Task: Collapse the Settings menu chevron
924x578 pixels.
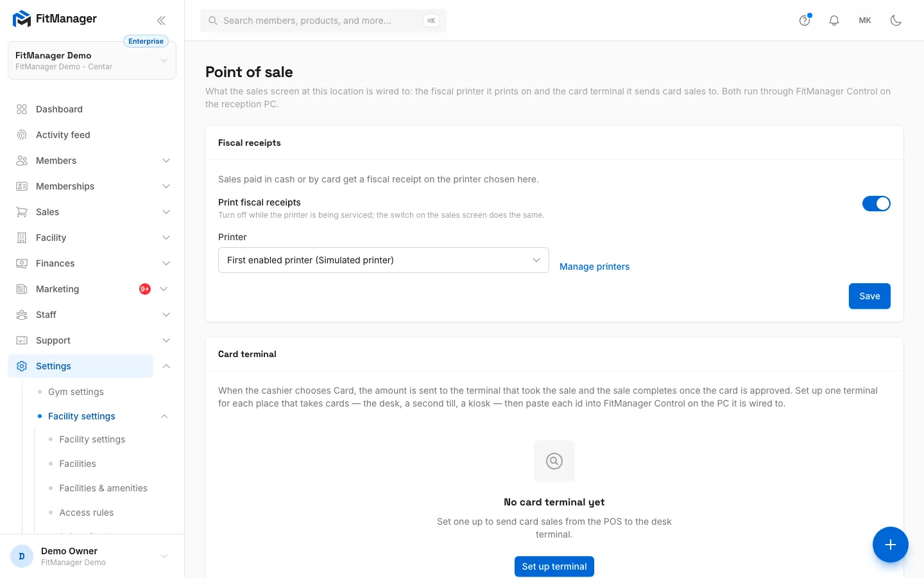Action: (166, 366)
